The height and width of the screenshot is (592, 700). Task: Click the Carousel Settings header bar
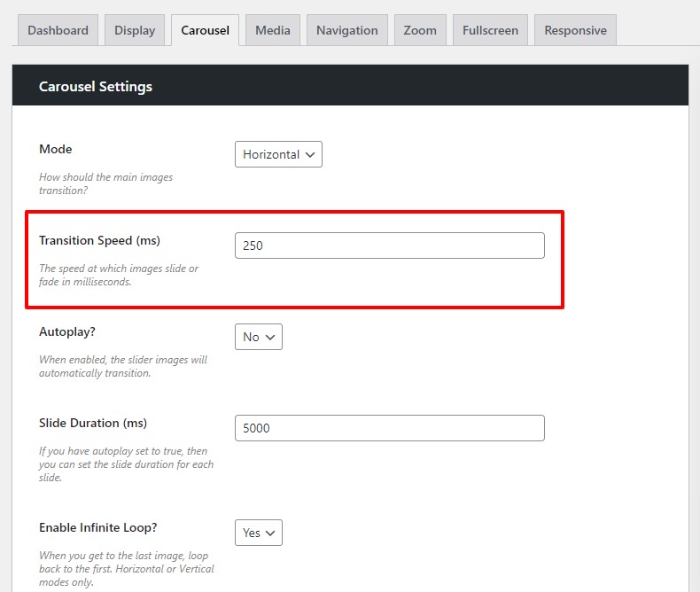350,86
